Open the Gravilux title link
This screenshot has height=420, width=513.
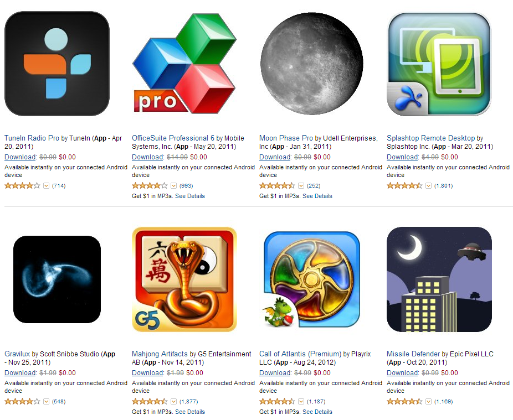[17, 354]
